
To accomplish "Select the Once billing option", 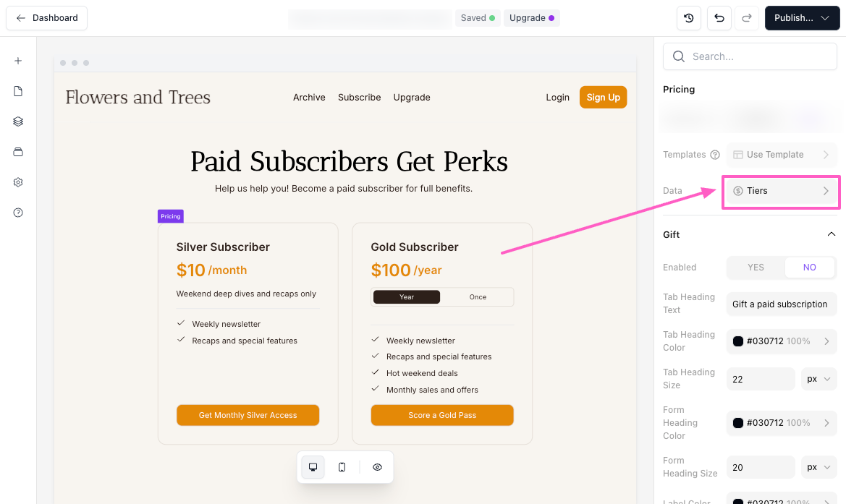I will coord(478,297).
